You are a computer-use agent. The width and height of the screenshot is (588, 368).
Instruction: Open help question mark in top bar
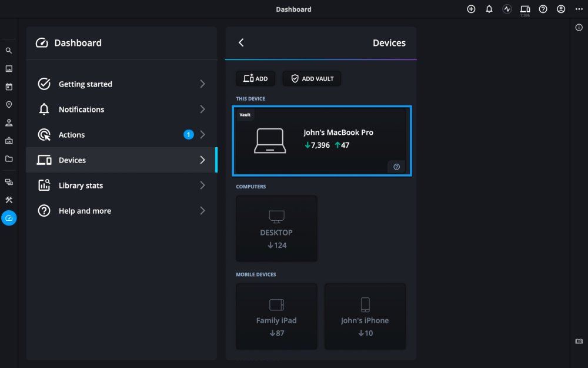pos(543,9)
